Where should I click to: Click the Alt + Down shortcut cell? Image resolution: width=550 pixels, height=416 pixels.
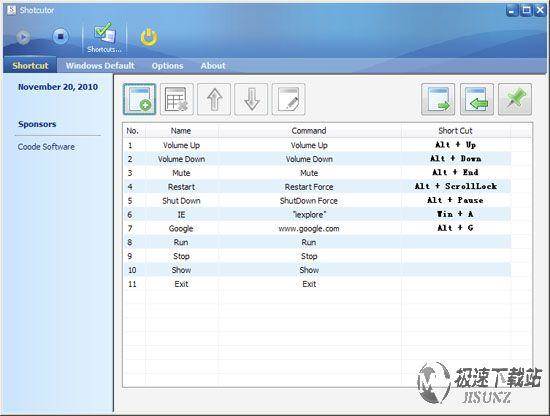click(455, 159)
